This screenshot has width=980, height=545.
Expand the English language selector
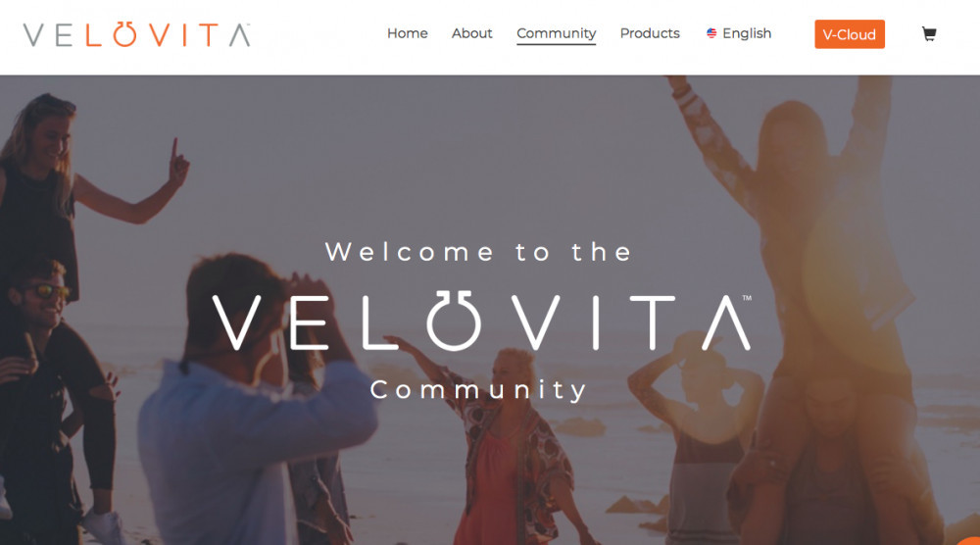[x=739, y=33]
